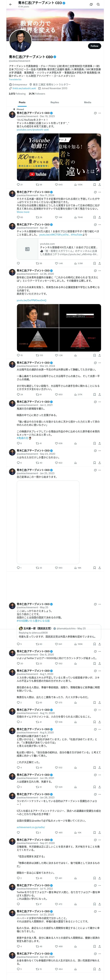
Task: Switch to the Replies tab
Action: click(55, 102)
